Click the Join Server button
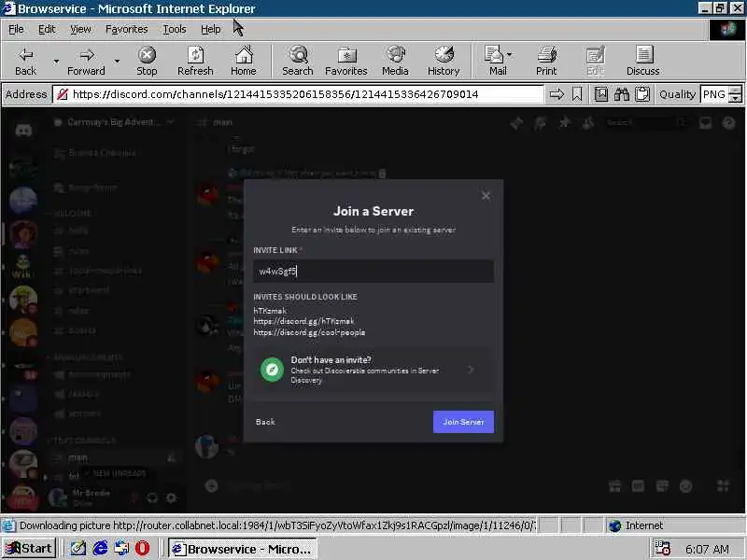Viewport: 747px width, 560px height. pyautogui.click(x=463, y=422)
